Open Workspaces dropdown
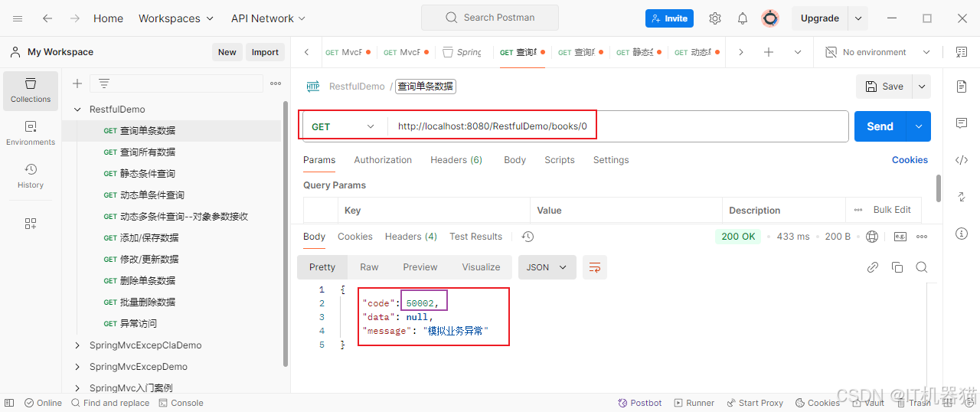The image size is (980, 412). pyautogui.click(x=177, y=18)
